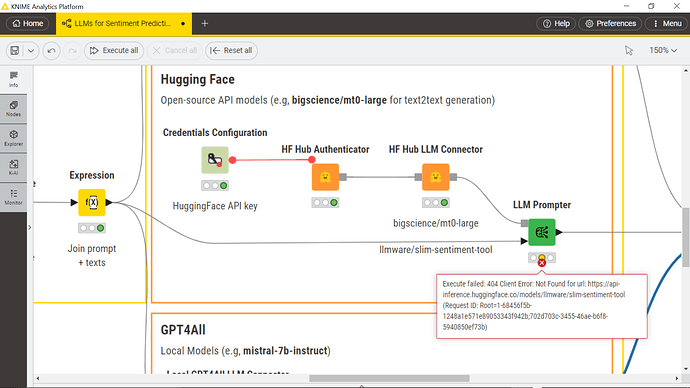690x388 pixels.
Task: Open the 150% zoom dropdown
Action: coord(663,51)
